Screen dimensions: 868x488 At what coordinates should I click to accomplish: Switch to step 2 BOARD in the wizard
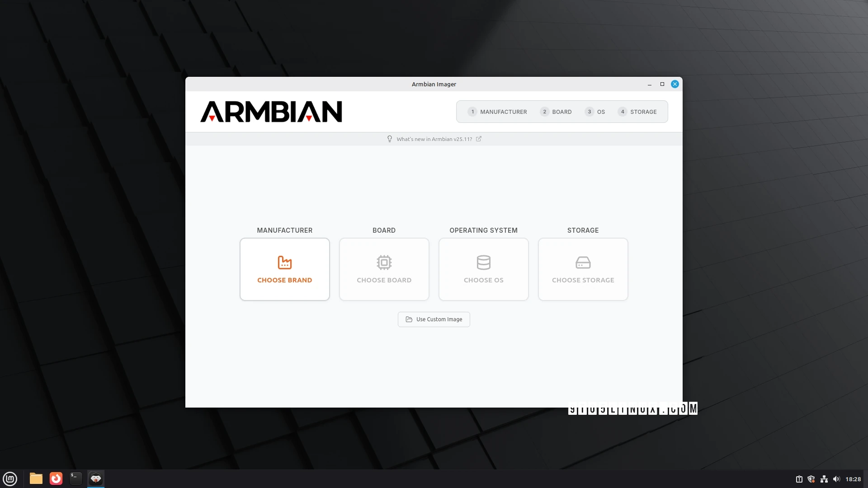point(556,112)
